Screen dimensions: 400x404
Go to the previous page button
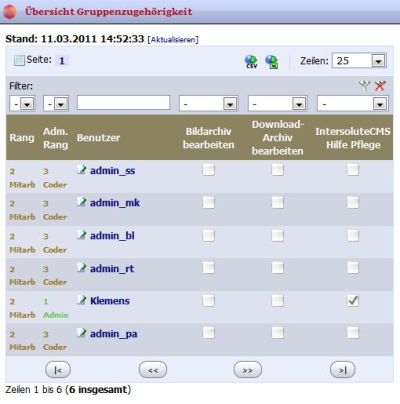(153, 370)
